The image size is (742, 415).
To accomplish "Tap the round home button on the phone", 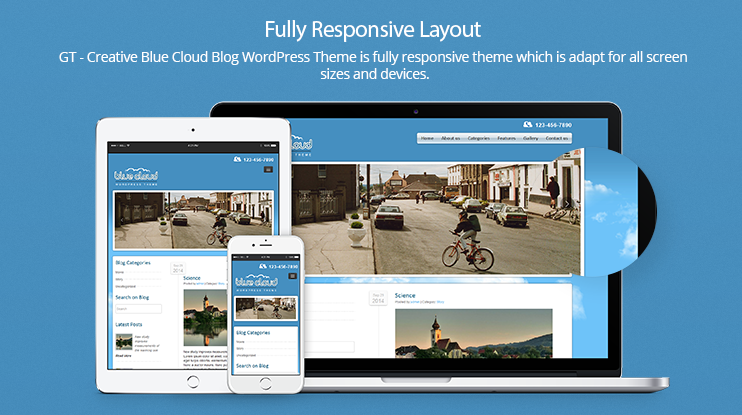I will click(265, 384).
